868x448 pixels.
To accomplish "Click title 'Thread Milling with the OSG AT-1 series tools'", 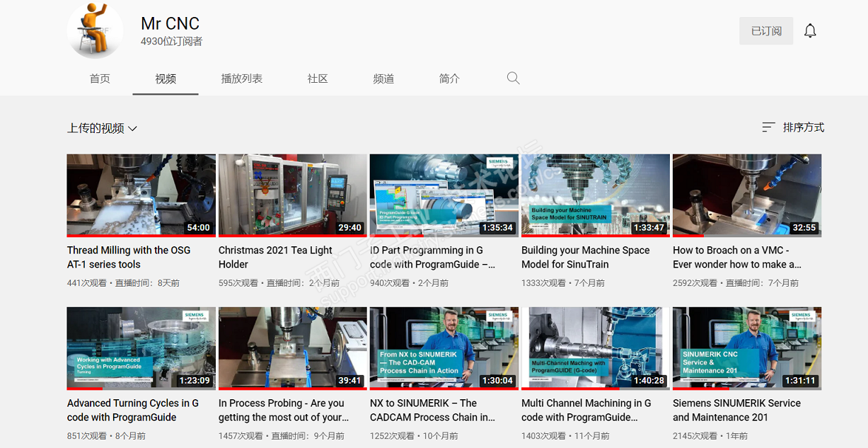I will (x=129, y=258).
